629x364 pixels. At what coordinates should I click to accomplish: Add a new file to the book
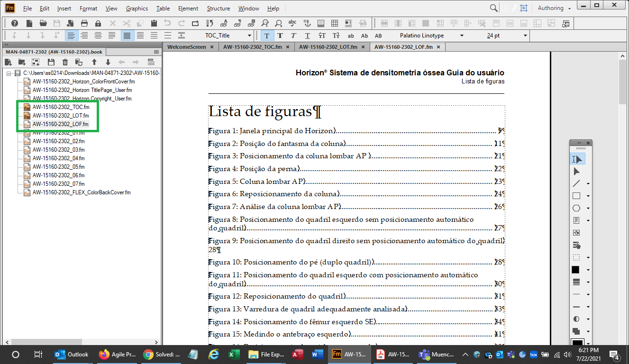(8, 62)
